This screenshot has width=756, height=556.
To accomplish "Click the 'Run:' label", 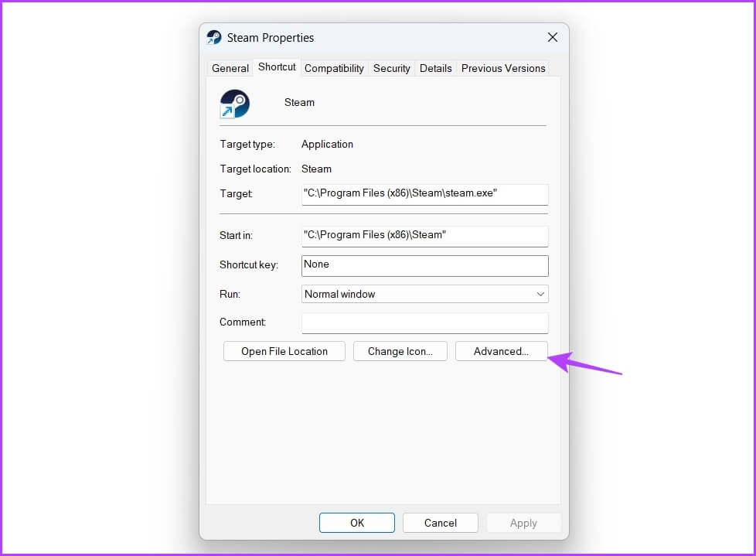I will click(x=230, y=294).
